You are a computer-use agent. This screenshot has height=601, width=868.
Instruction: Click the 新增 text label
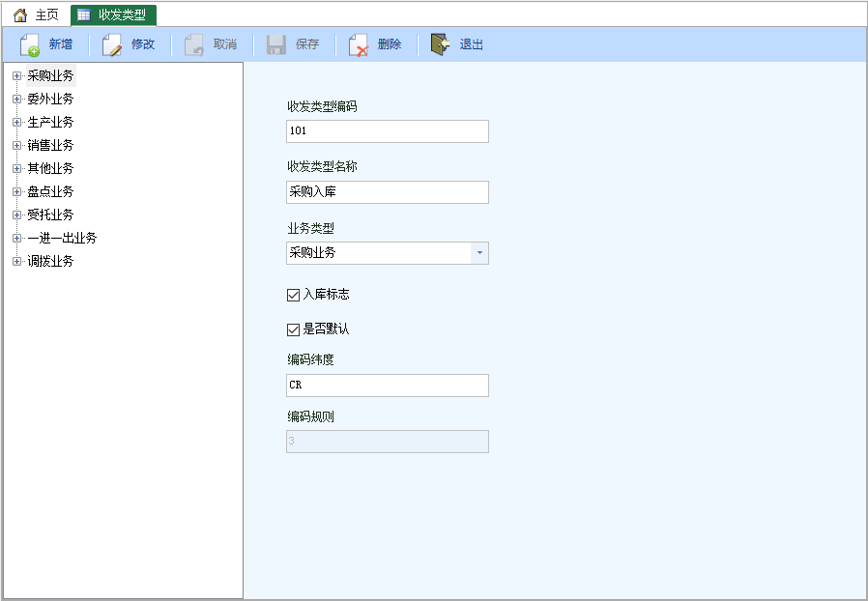tap(61, 44)
